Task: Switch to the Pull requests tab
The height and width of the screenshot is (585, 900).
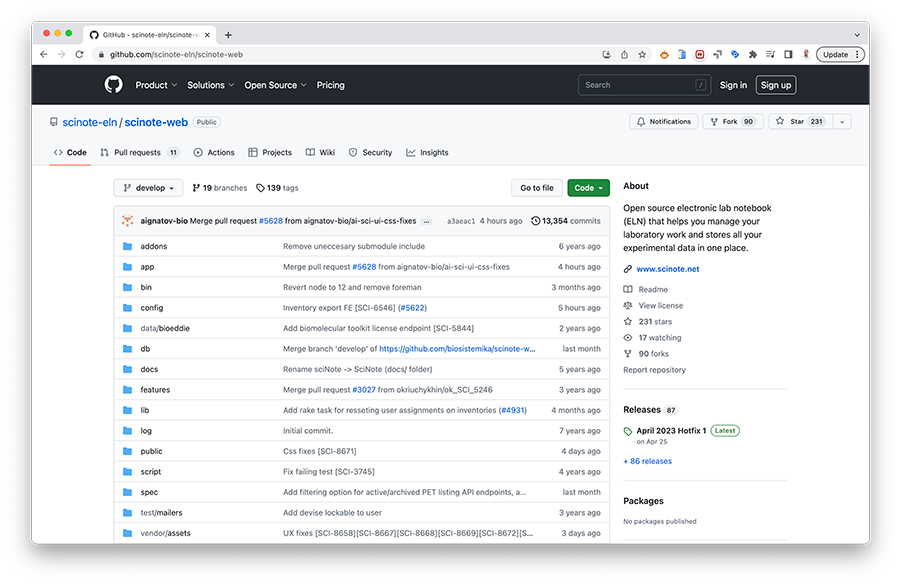Action: (x=137, y=153)
